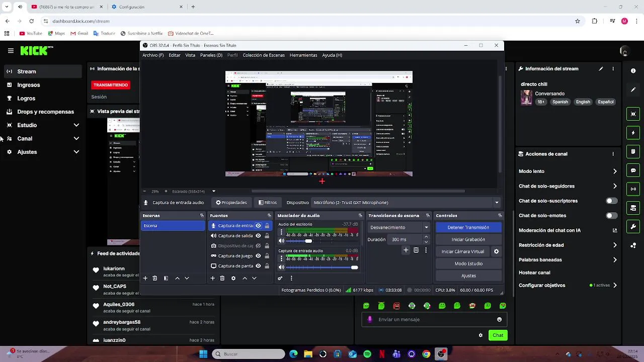Open Spotify from the taskbar
The image size is (644, 362).
367,354
